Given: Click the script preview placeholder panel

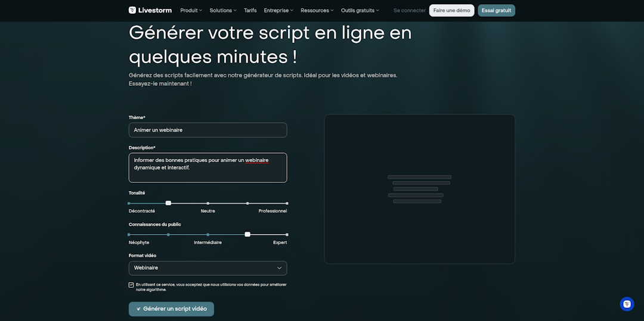Looking at the screenshot, I should click(x=419, y=189).
